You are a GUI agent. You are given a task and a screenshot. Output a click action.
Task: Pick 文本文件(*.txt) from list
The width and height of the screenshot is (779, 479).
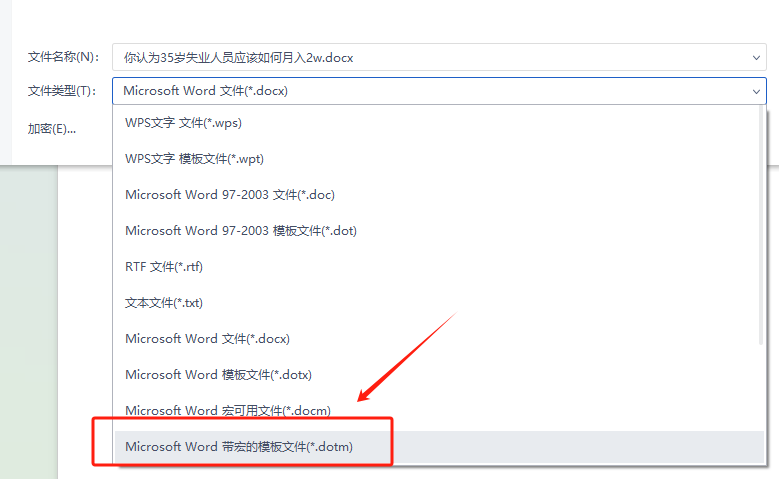tap(437, 303)
